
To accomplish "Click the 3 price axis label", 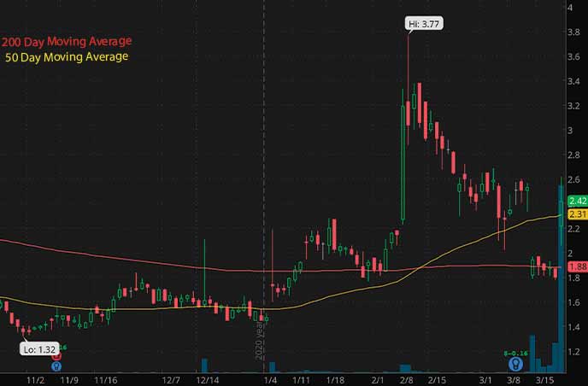I will tap(570, 131).
